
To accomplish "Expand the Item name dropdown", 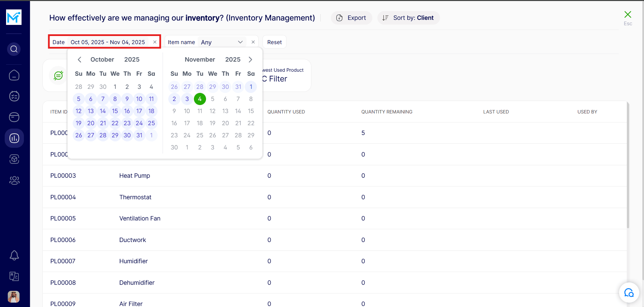I will pos(240,42).
